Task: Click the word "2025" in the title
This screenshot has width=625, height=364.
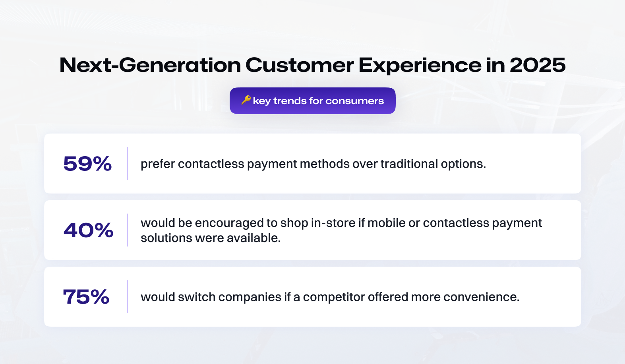Action: coord(538,65)
